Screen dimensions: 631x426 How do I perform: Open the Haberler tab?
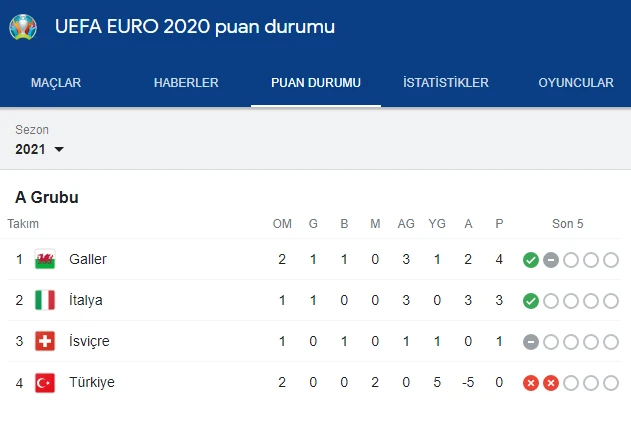click(x=186, y=83)
